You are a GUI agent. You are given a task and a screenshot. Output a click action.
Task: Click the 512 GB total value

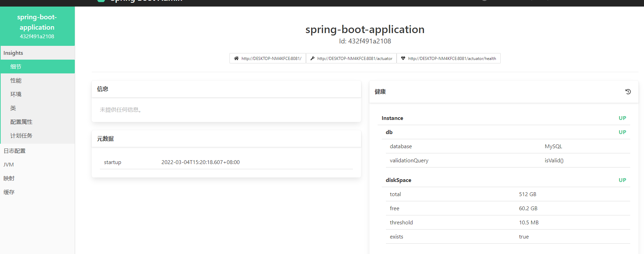point(528,194)
